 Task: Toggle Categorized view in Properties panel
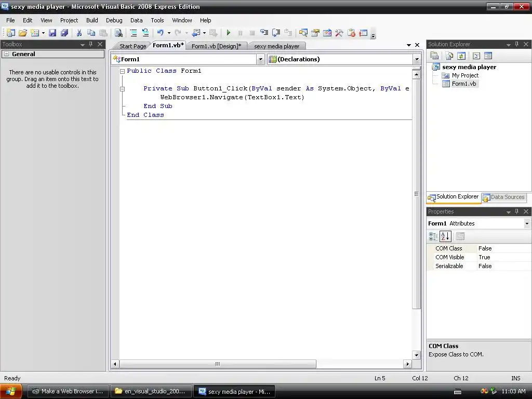tap(433, 236)
